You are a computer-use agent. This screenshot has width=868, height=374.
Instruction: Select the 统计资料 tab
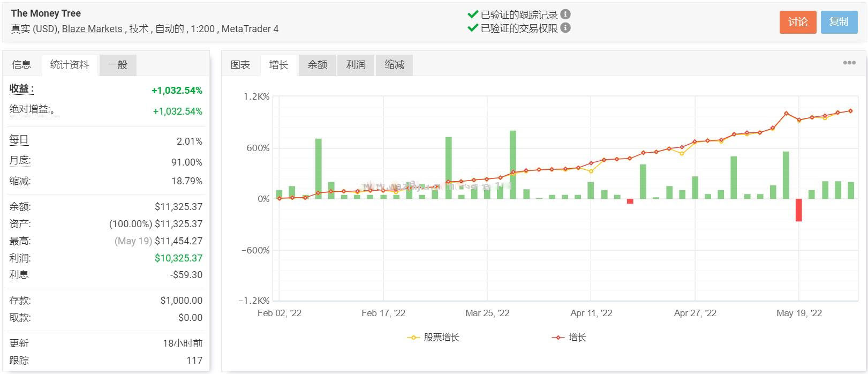click(x=70, y=65)
